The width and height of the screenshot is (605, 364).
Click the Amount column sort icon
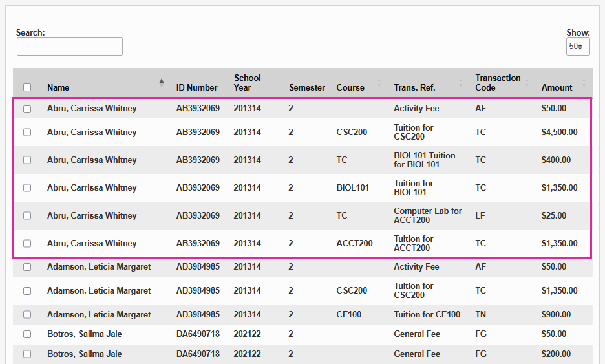[x=584, y=83]
